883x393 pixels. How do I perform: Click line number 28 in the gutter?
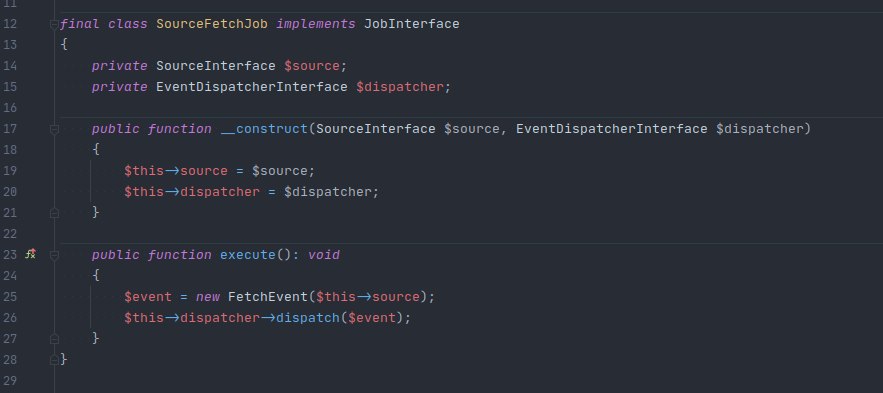(x=10, y=359)
